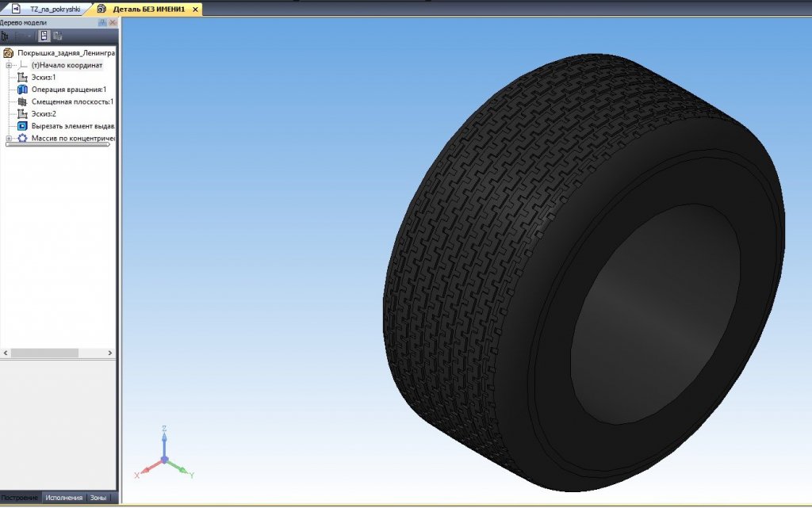Click the cut extrude feature icon
This screenshot has width=812, height=508.
point(22,126)
